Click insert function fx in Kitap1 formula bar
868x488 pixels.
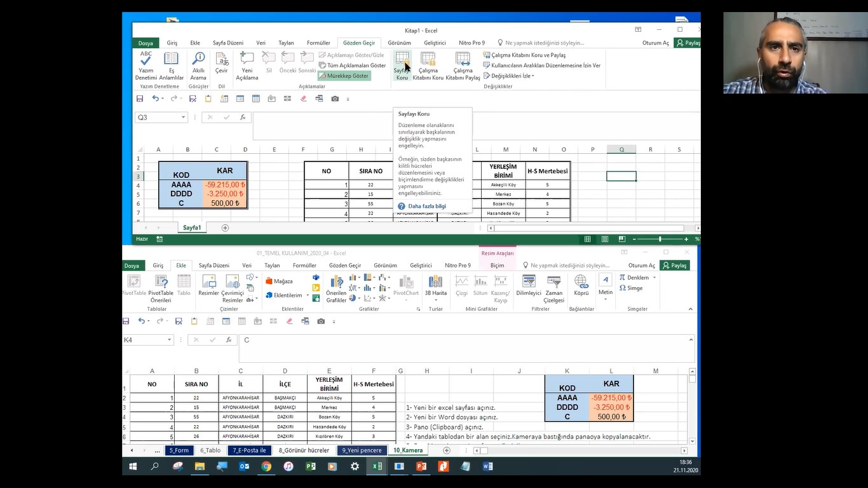pyautogui.click(x=242, y=118)
